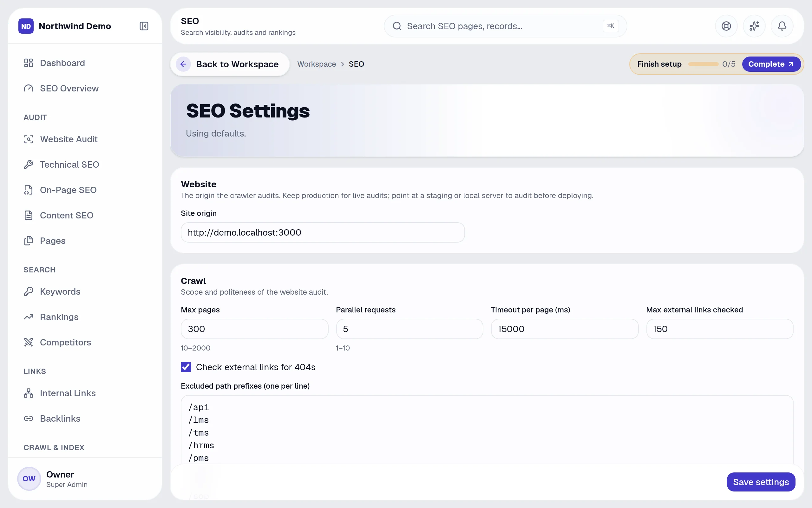Click the Keywords key icon
The image size is (812, 508).
click(x=29, y=292)
